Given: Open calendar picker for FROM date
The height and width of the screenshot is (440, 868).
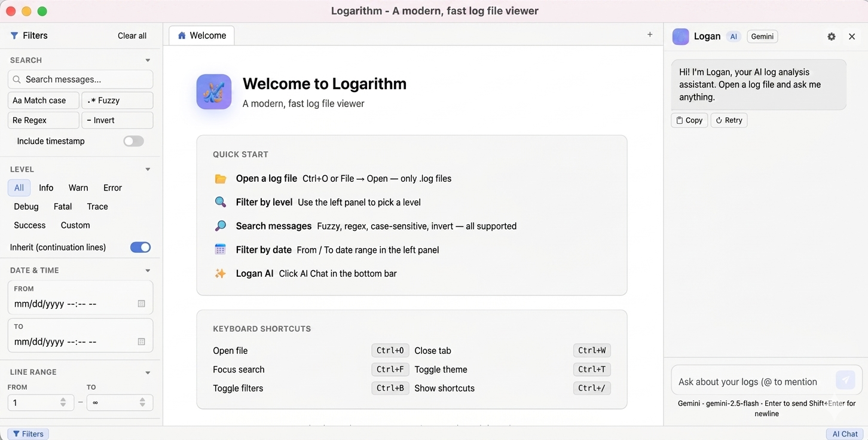Looking at the screenshot, I should [142, 304].
